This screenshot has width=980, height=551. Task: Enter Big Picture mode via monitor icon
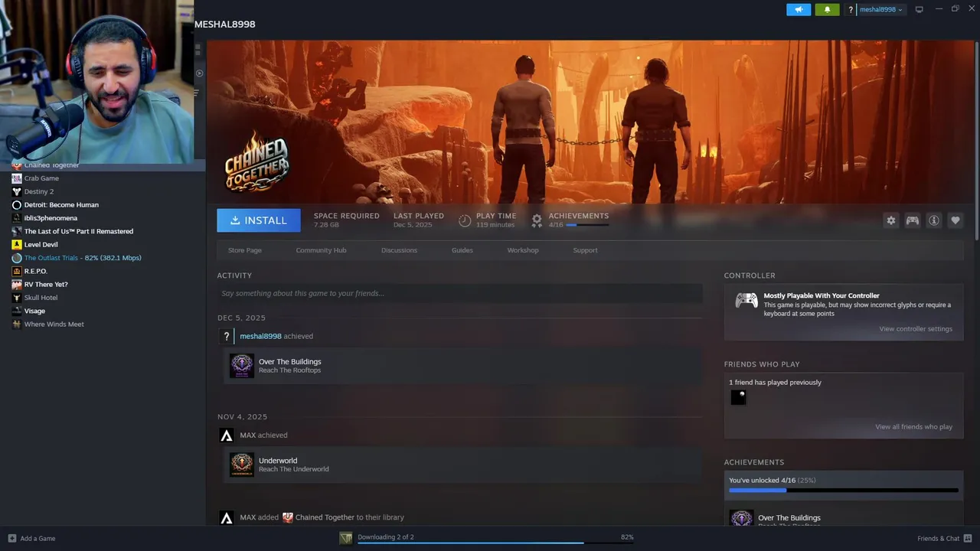(919, 9)
